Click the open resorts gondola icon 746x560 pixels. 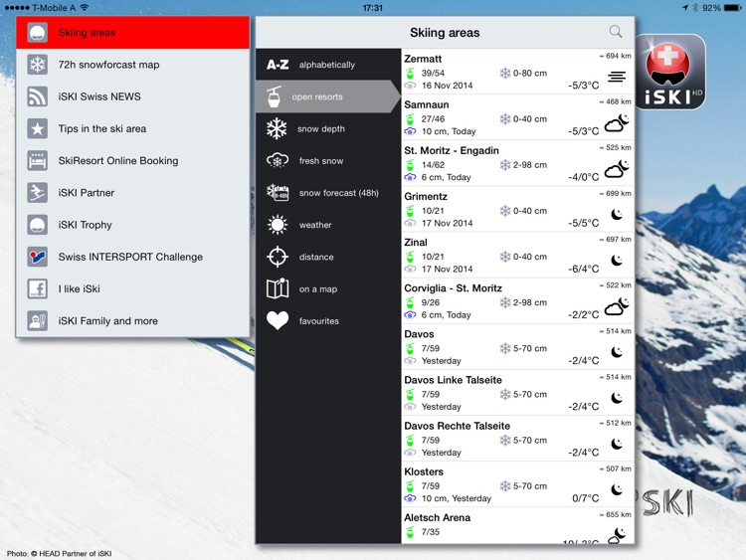pyautogui.click(x=275, y=96)
